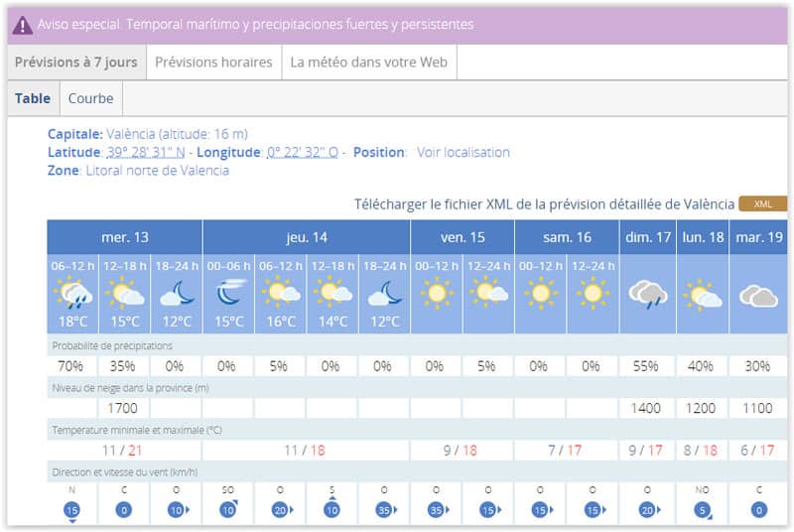
Task: Click the warning triangle icon in alert banner
Action: 22,25
